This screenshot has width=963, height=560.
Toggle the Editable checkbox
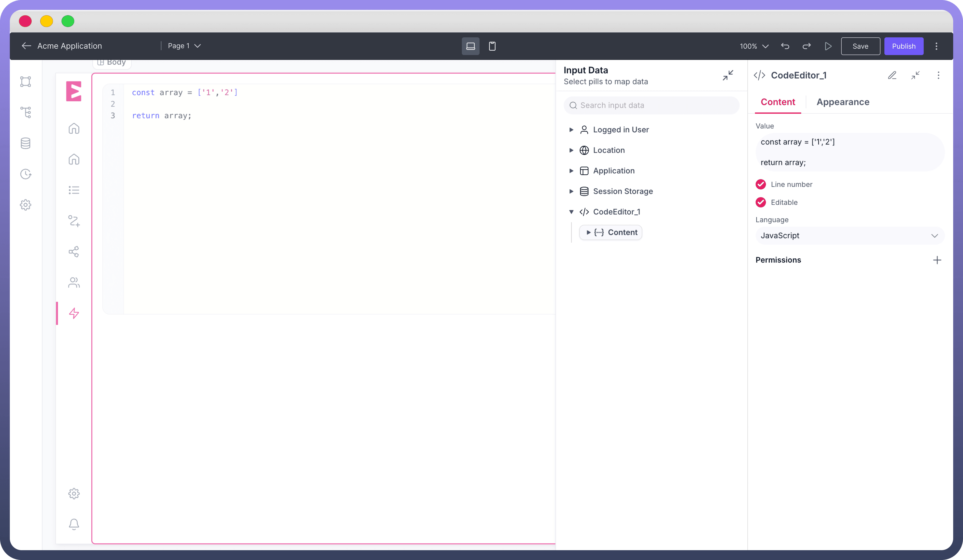point(761,202)
